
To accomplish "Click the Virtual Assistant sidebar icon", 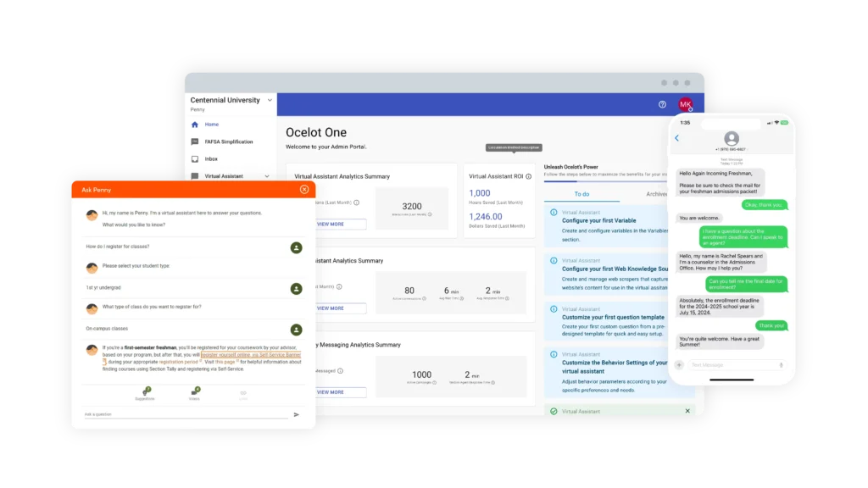I will tap(195, 176).
